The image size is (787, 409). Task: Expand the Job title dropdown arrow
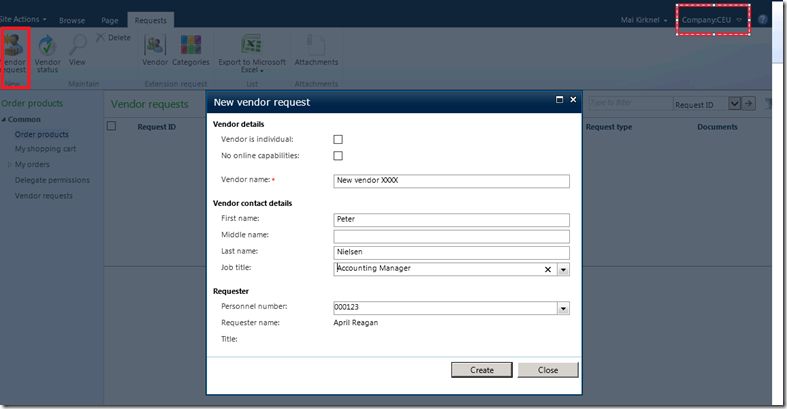tap(563, 269)
